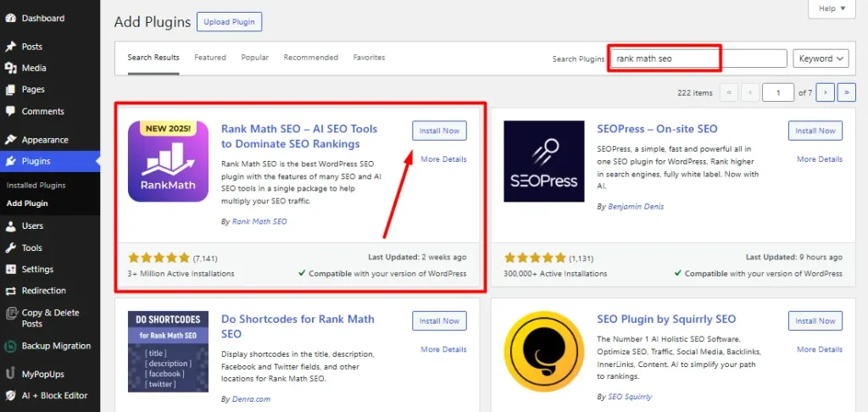
Task: Click the Upload Plugin button
Action: pos(229,22)
